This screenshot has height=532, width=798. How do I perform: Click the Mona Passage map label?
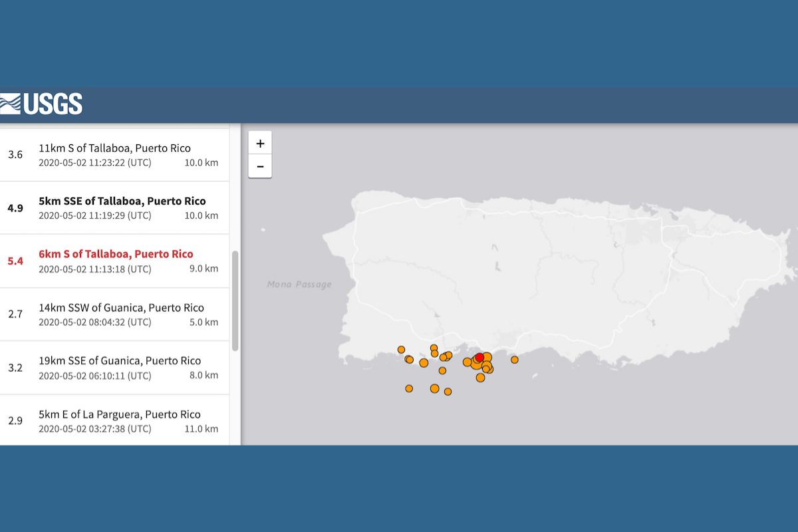[x=299, y=285]
